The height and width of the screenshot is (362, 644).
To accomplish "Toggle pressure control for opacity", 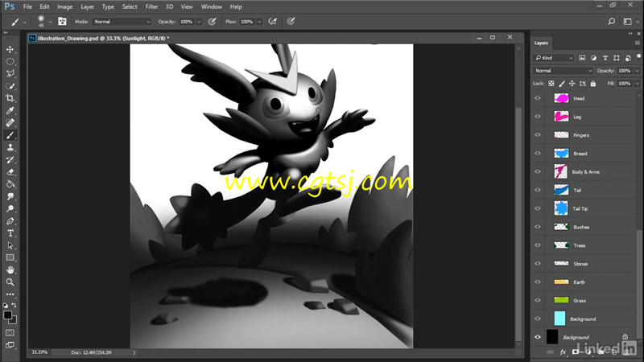I will (x=212, y=22).
